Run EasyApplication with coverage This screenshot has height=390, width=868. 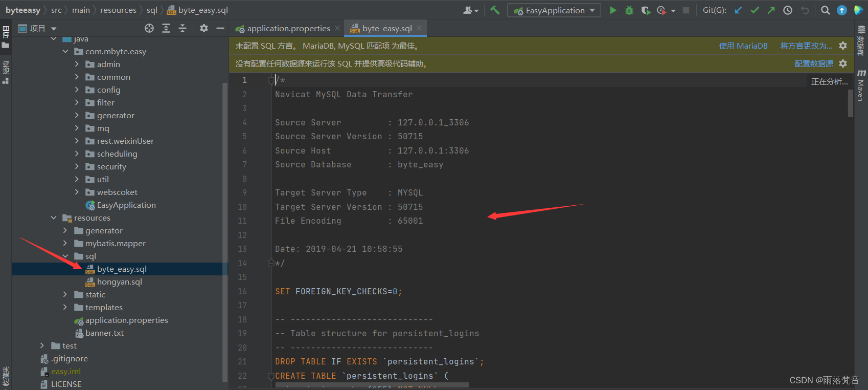[646, 10]
